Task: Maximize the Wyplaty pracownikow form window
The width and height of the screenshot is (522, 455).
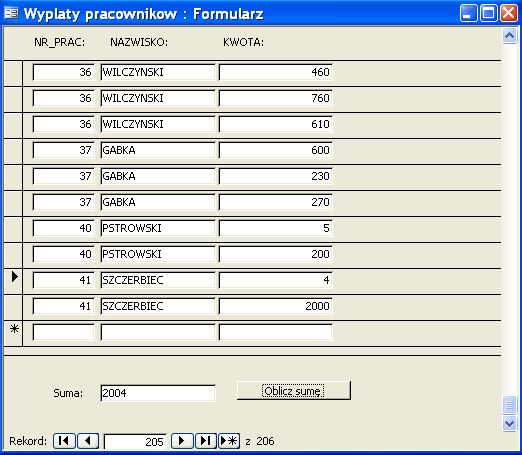Action: (x=489, y=14)
